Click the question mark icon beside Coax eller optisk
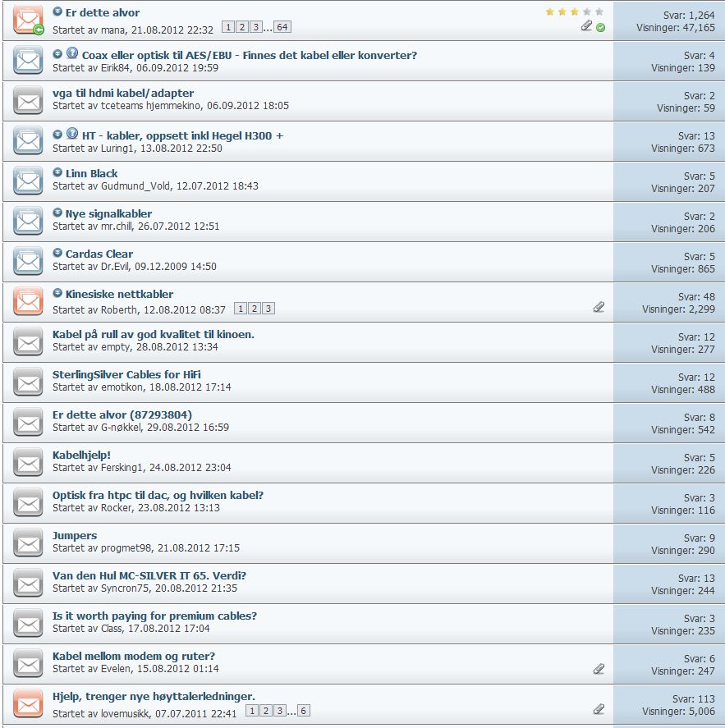This screenshot has height=728, width=725. pyautogui.click(x=72, y=53)
